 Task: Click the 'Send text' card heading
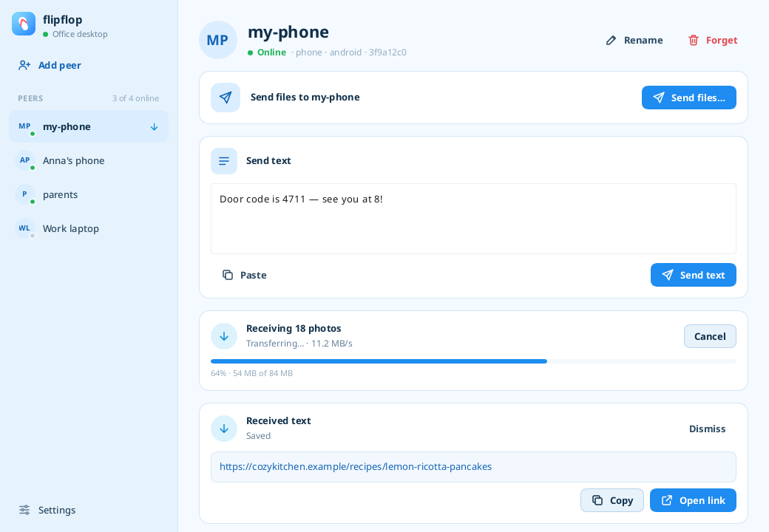coord(268,160)
